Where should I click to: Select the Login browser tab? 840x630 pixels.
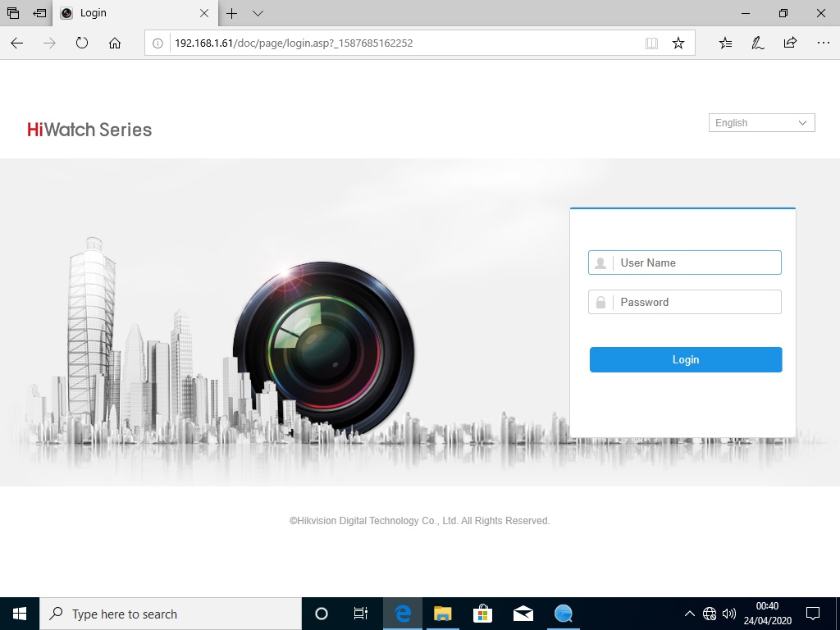click(x=131, y=13)
